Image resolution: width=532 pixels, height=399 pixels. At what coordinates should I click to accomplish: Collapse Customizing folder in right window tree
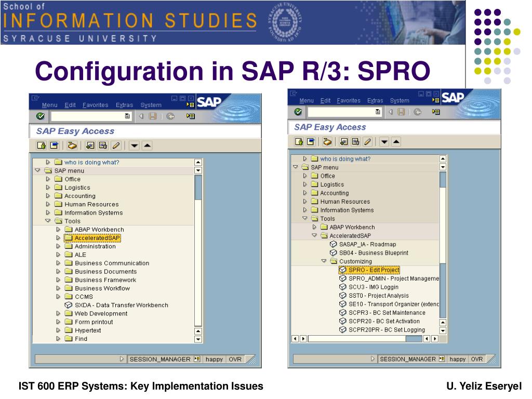point(324,261)
